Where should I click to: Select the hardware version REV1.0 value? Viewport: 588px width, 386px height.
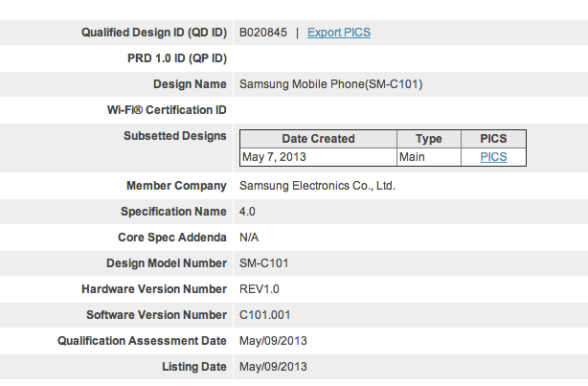coord(259,289)
